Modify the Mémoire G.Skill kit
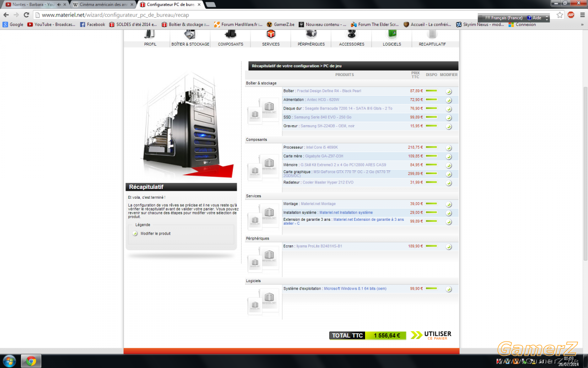Image resolution: width=588 pixels, height=368 pixels. [x=448, y=165]
